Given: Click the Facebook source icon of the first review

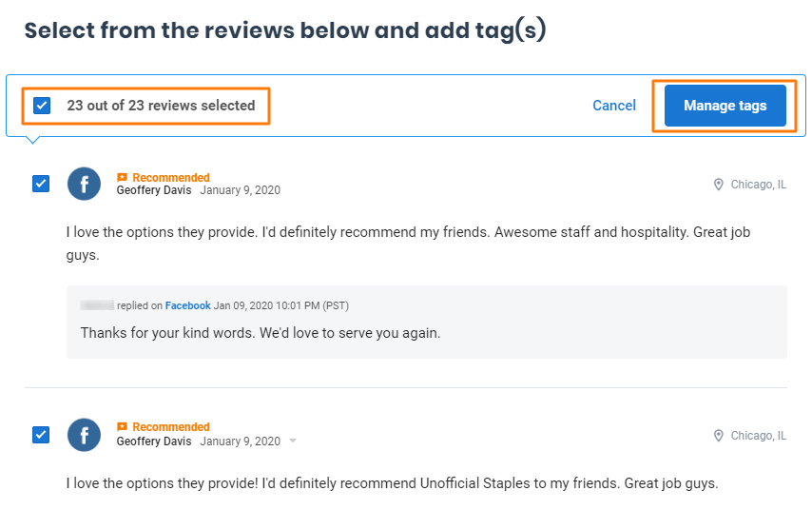Looking at the screenshot, I should point(84,184).
